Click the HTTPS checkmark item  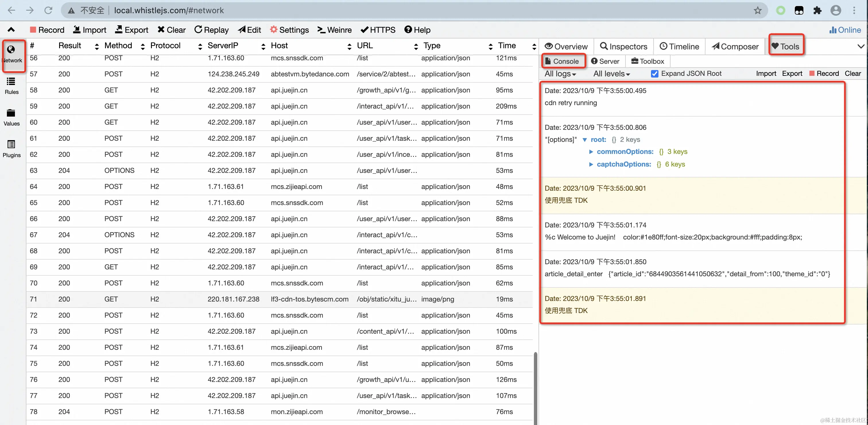[x=378, y=30]
